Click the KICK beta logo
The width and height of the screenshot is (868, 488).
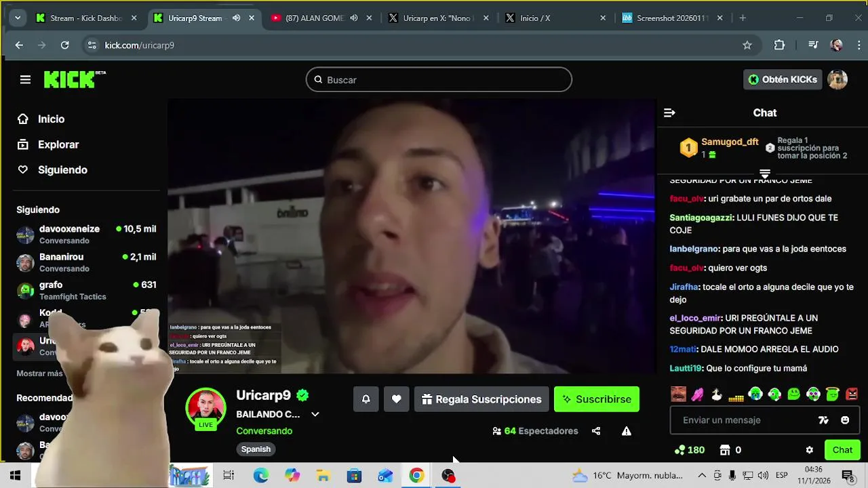[x=75, y=79]
